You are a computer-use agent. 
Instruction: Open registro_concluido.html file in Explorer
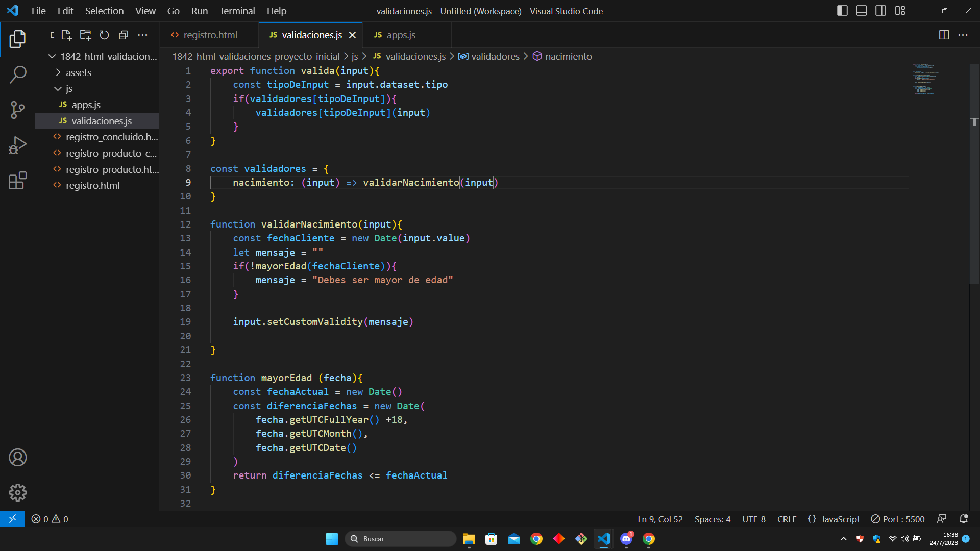point(97,137)
